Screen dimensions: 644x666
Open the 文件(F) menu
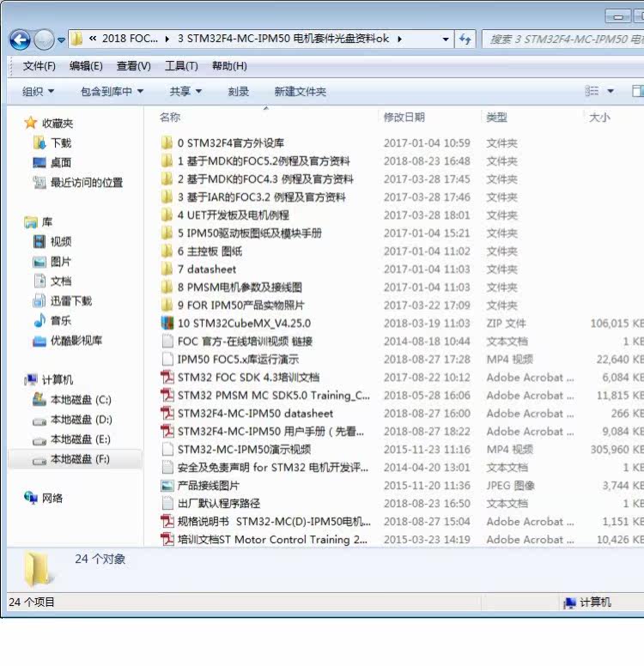39,66
